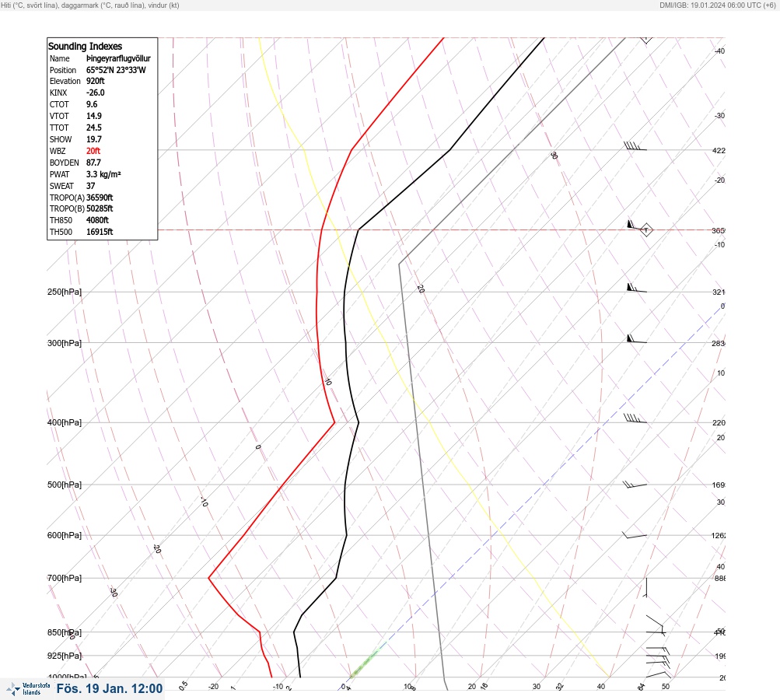Click the wind barb on the 422 height line
This screenshot has width=780, height=700.
click(635, 145)
